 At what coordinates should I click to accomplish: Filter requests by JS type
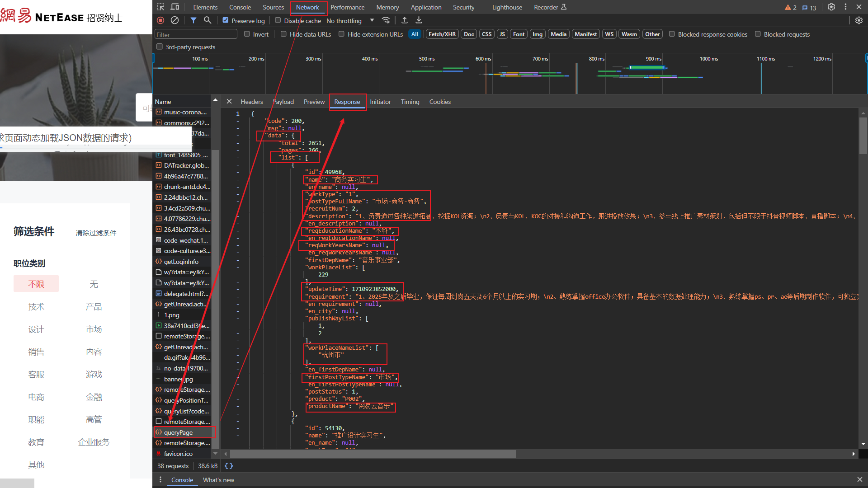(x=502, y=34)
